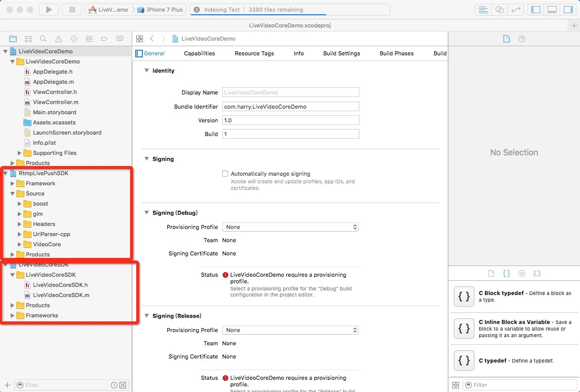This screenshot has height=392, width=580.
Task: Toggle library grid view icon
Action: [455, 385]
